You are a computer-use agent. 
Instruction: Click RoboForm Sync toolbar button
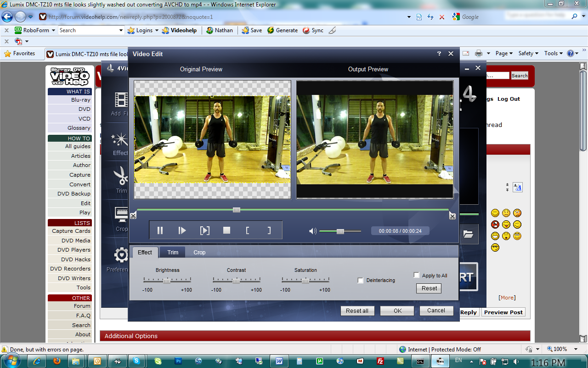[x=313, y=30]
